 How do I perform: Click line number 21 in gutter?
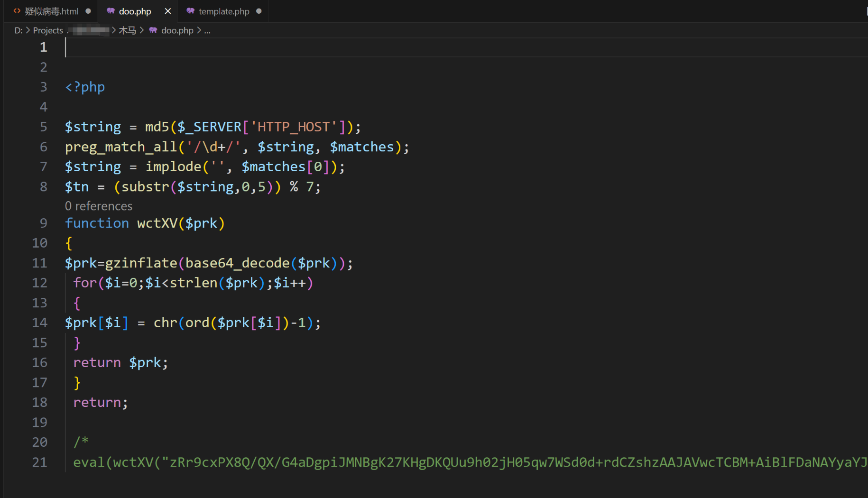[40, 462]
